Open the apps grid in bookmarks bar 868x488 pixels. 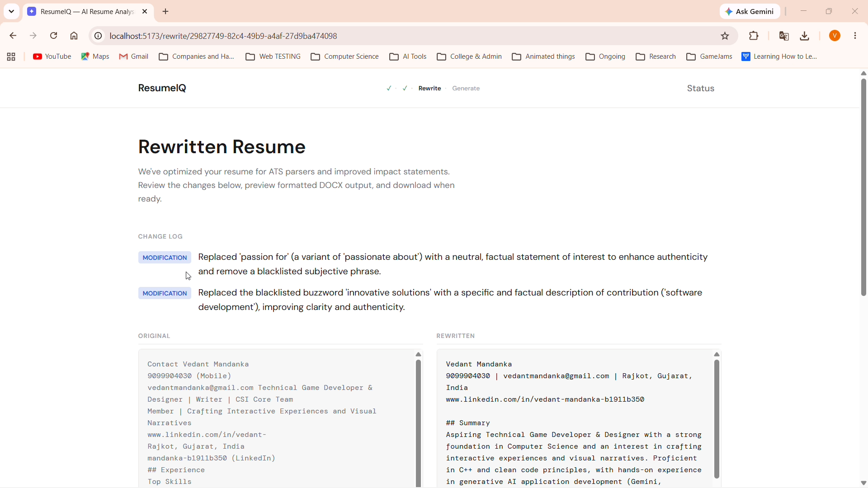[11, 57]
